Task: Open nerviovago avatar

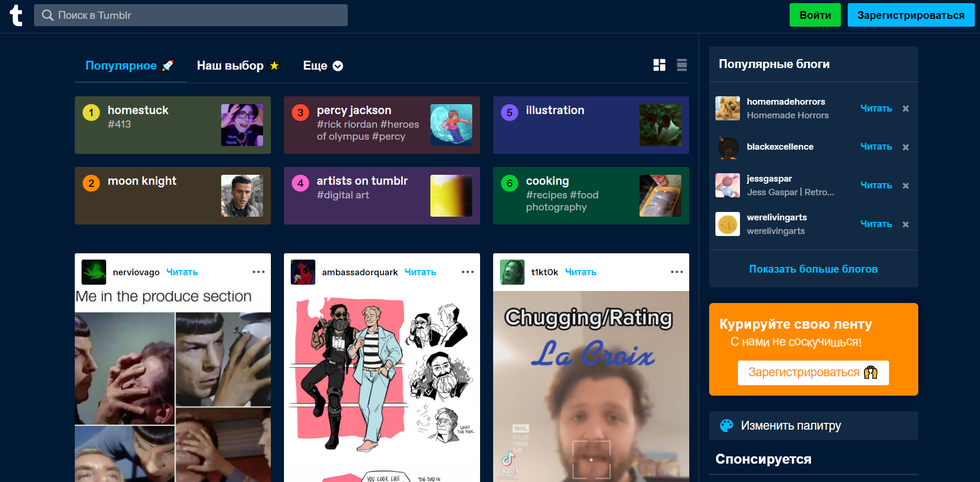Action: coord(94,272)
